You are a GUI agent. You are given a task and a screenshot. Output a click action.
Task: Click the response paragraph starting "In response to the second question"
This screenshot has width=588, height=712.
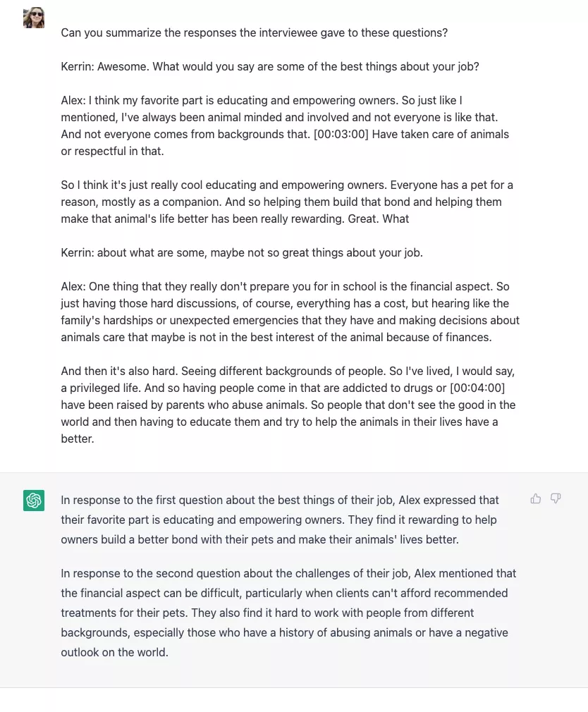point(288,613)
